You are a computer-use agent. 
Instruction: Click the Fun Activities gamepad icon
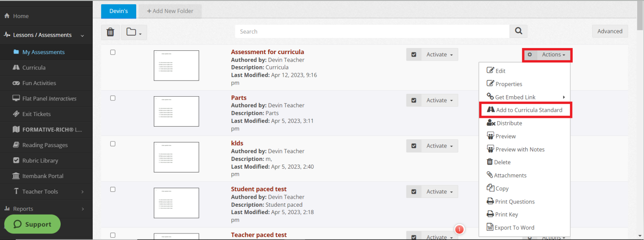click(16, 83)
